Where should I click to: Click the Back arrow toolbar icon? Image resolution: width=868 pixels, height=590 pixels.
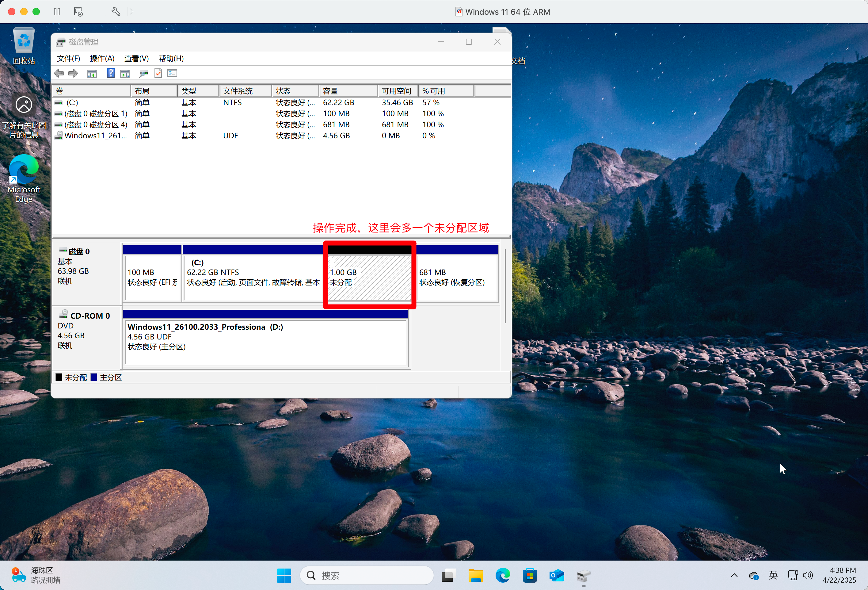(59, 74)
